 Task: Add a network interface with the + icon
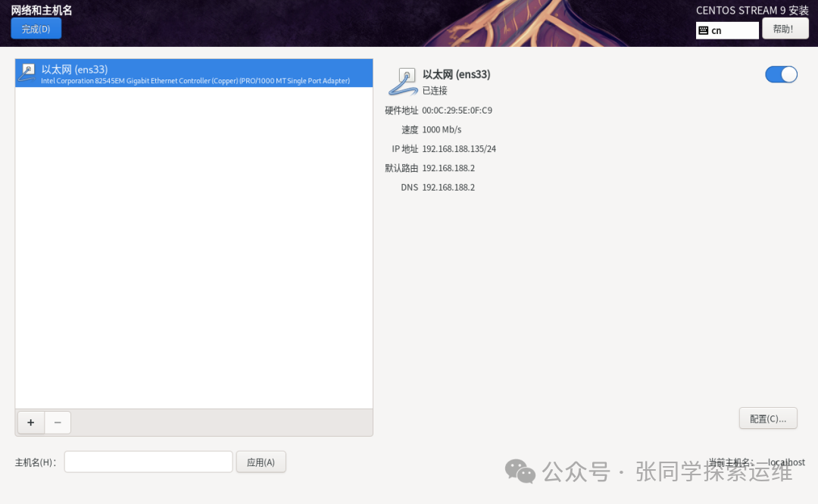click(x=30, y=422)
